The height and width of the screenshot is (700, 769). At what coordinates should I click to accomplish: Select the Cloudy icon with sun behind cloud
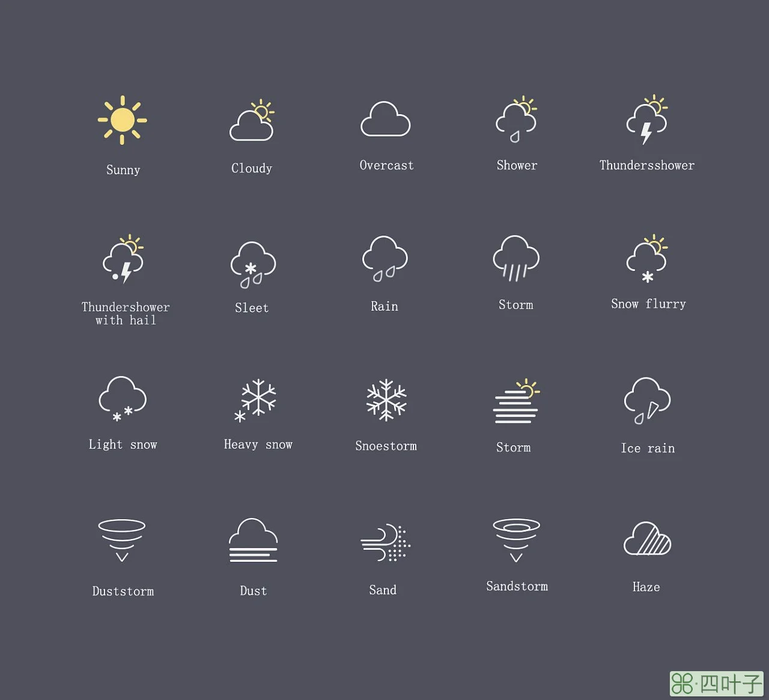click(x=252, y=120)
